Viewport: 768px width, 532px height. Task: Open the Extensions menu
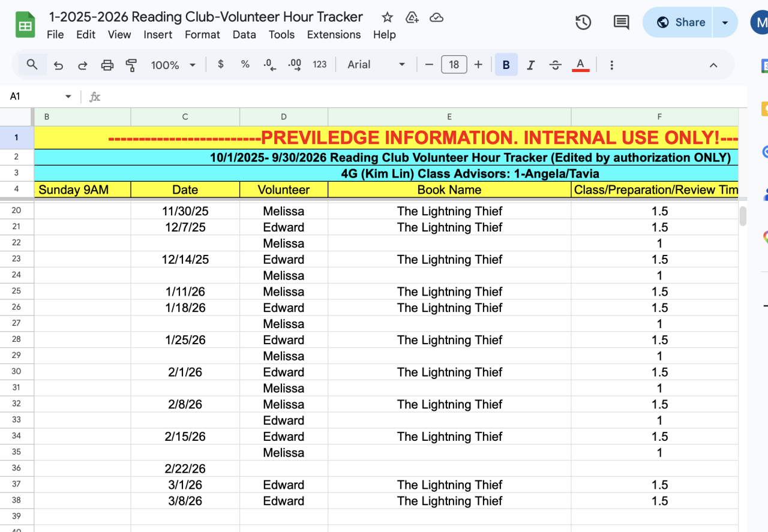pyautogui.click(x=334, y=35)
